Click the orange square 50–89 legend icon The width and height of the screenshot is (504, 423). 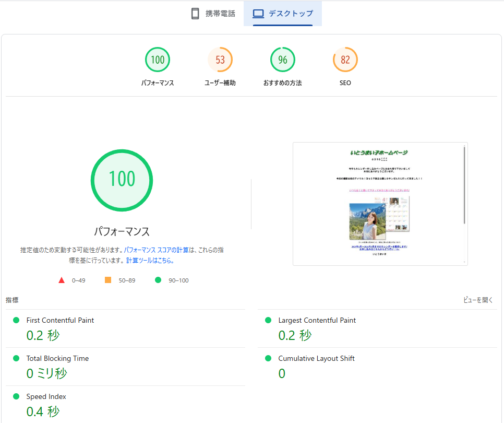[108, 280]
